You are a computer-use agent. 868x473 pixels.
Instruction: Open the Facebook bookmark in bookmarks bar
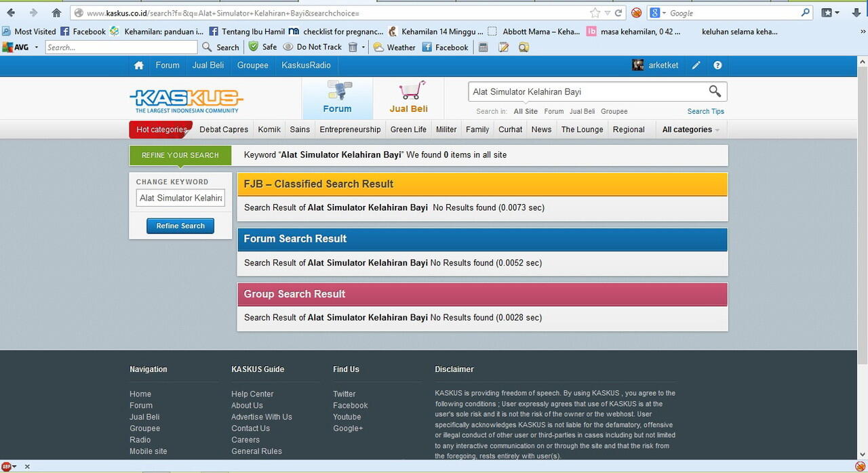83,31
